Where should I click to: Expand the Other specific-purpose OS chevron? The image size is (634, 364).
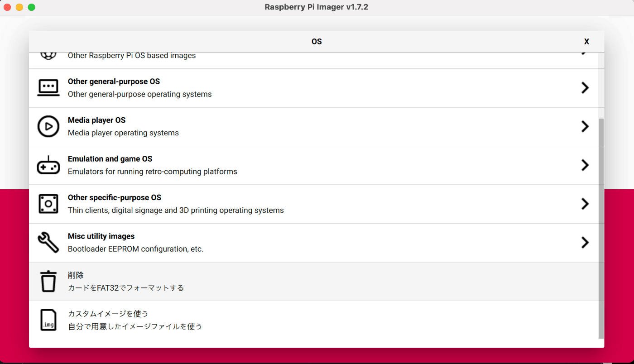585,204
